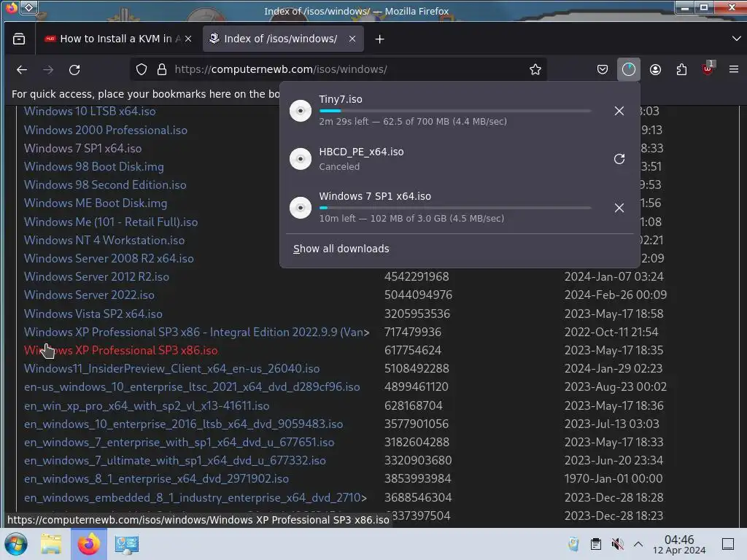Viewport: 747px width, 560px height.
Task: Open the Windows ME Boot Disk.img link
Action: point(96,203)
